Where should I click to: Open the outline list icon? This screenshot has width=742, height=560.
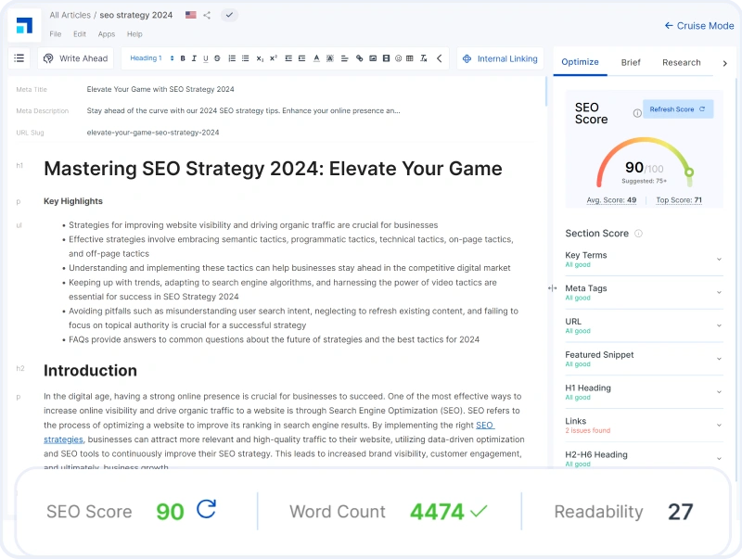pyautogui.click(x=19, y=58)
